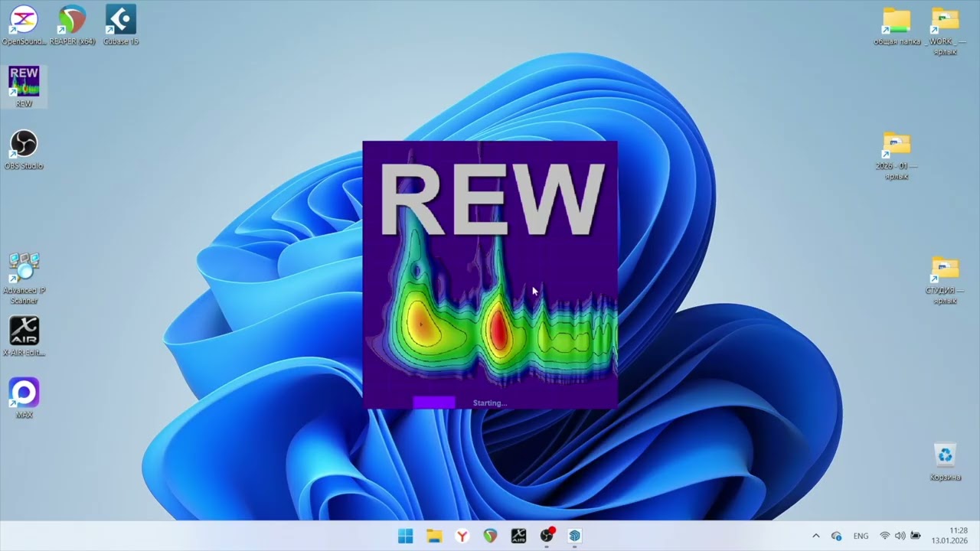Viewport: 980px width, 551px height.
Task: Open the _WORK_ folder shortcut
Action: 945,31
